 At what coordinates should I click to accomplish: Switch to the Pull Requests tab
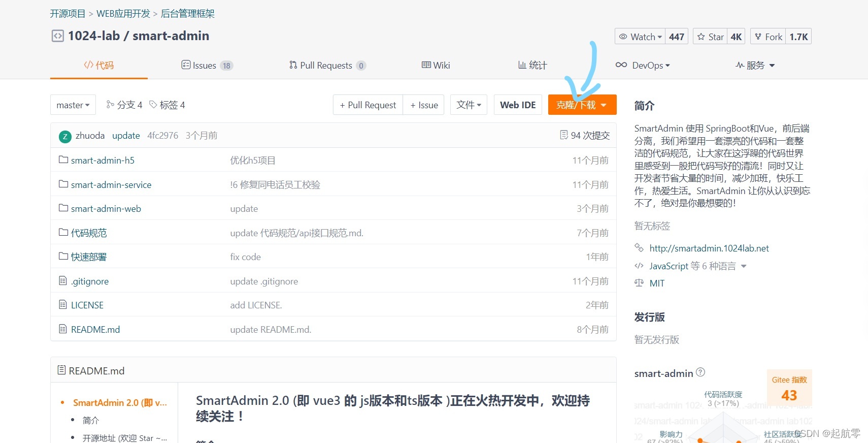click(327, 65)
